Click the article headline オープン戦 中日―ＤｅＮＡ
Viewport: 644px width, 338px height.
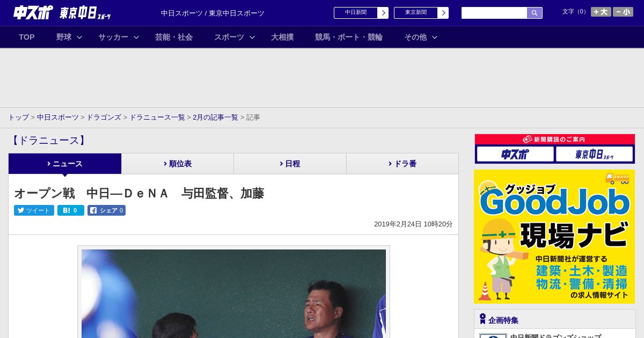tap(139, 193)
